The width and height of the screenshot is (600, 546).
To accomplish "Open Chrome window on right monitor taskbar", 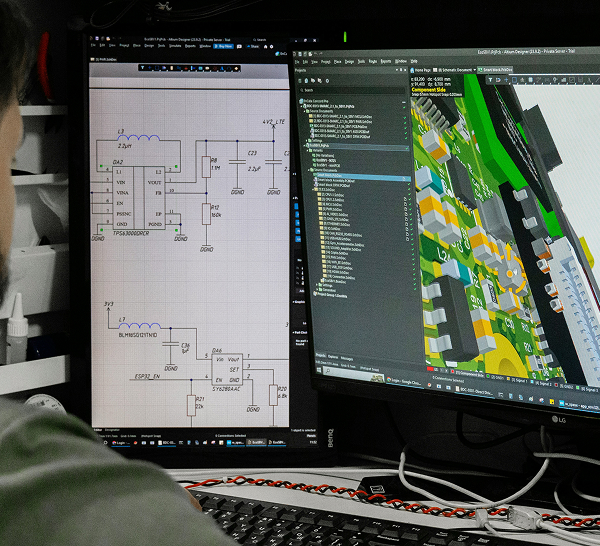I will coord(403,382).
